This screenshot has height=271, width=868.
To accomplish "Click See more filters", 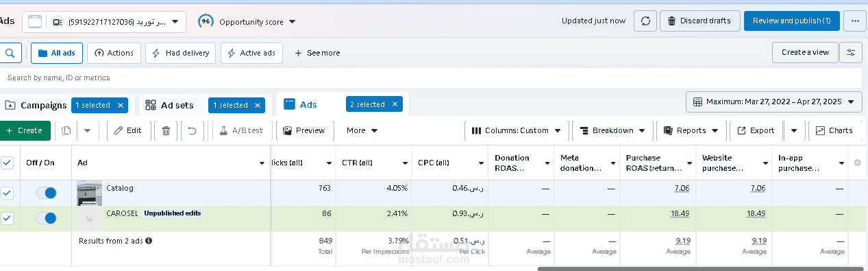I will (317, 53).
